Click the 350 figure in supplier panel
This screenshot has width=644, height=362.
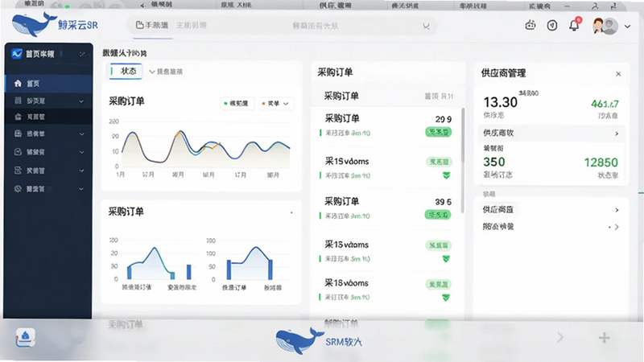click(x=494, y=162)
